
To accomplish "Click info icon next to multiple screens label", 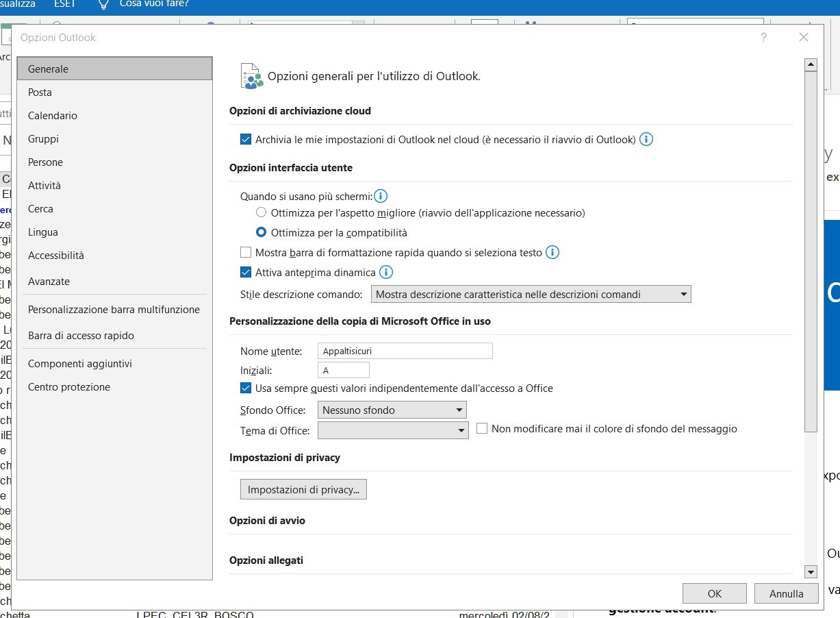I will (x=381, y=196).
